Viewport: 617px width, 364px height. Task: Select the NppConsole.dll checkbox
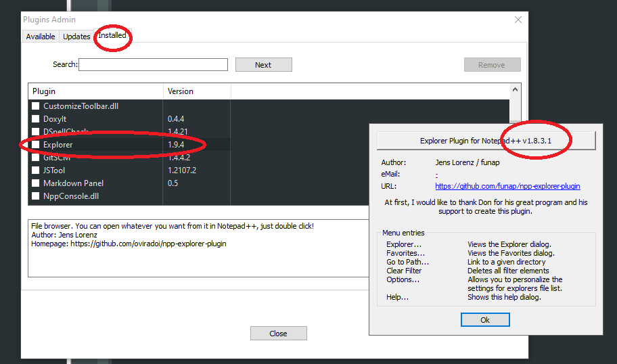(x=36, y=196)
